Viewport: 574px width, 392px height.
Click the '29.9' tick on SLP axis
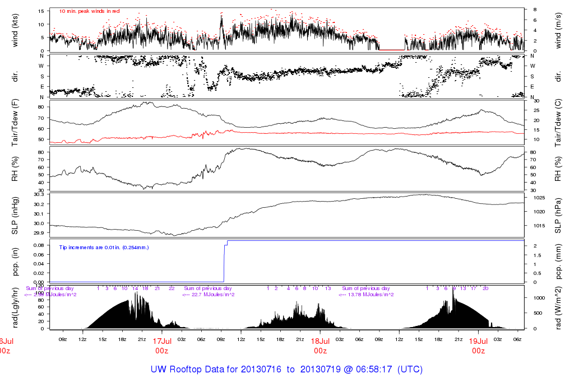tap(39, 232)
